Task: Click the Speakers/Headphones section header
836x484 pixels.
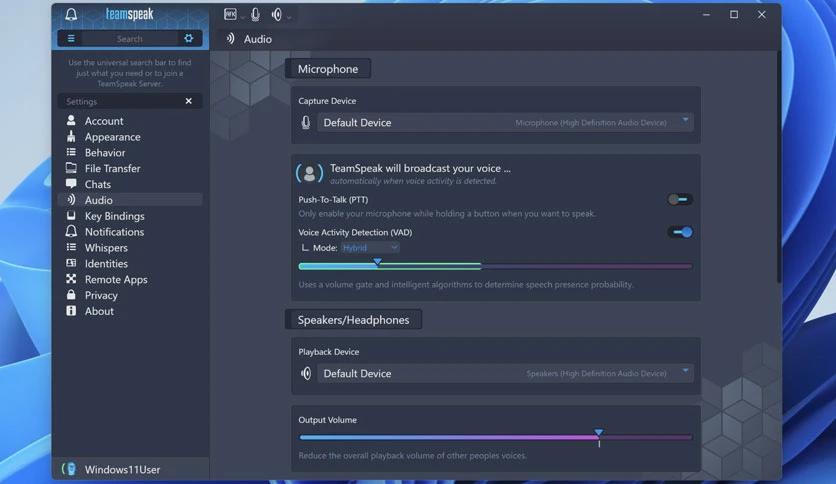Action: point(353,320)
